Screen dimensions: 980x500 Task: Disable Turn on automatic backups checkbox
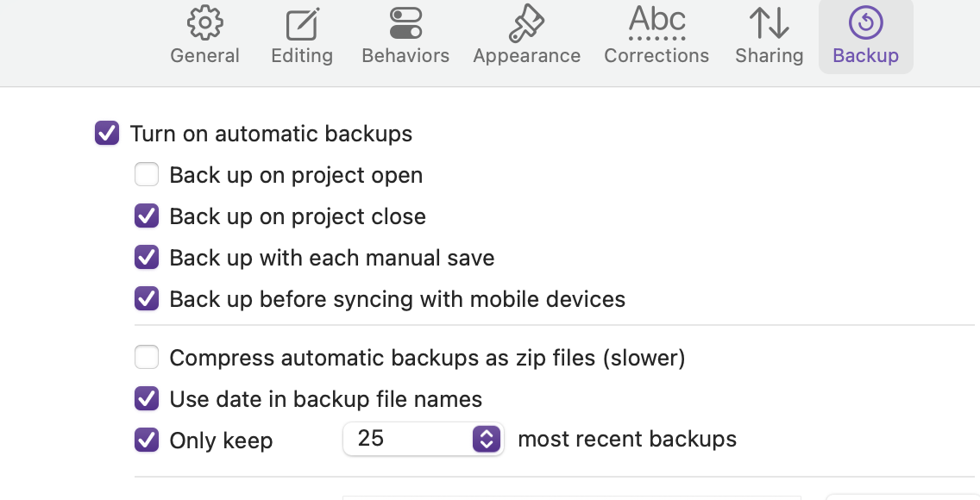click(x=107, y=134)
